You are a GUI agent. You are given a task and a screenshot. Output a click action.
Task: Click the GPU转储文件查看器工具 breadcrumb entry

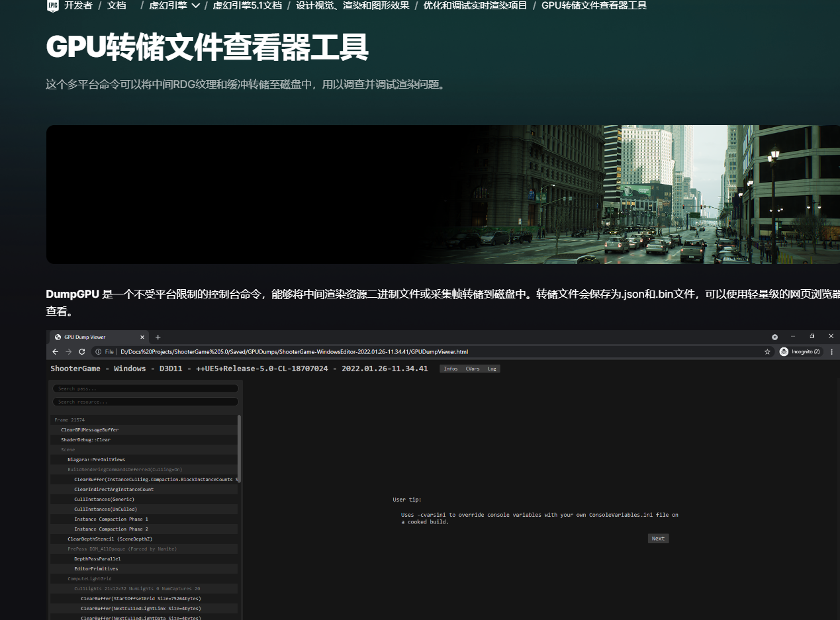tap(594, 5)
